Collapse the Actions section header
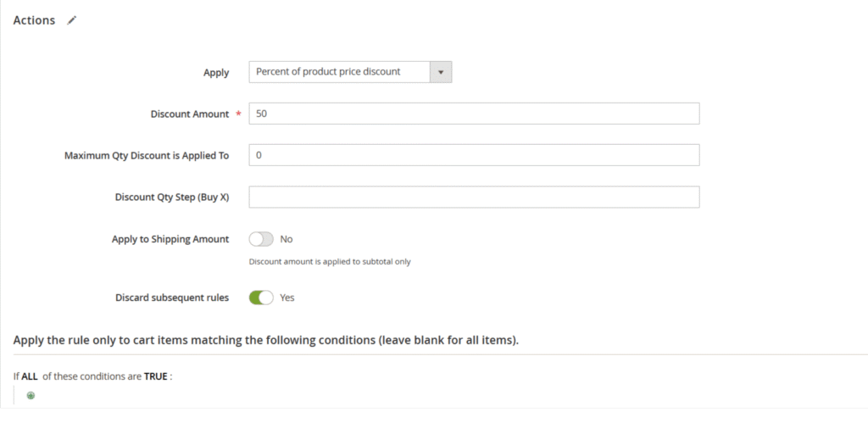This screenshot has height=423, width=868. pyautogui.click(x=34, y=20)
